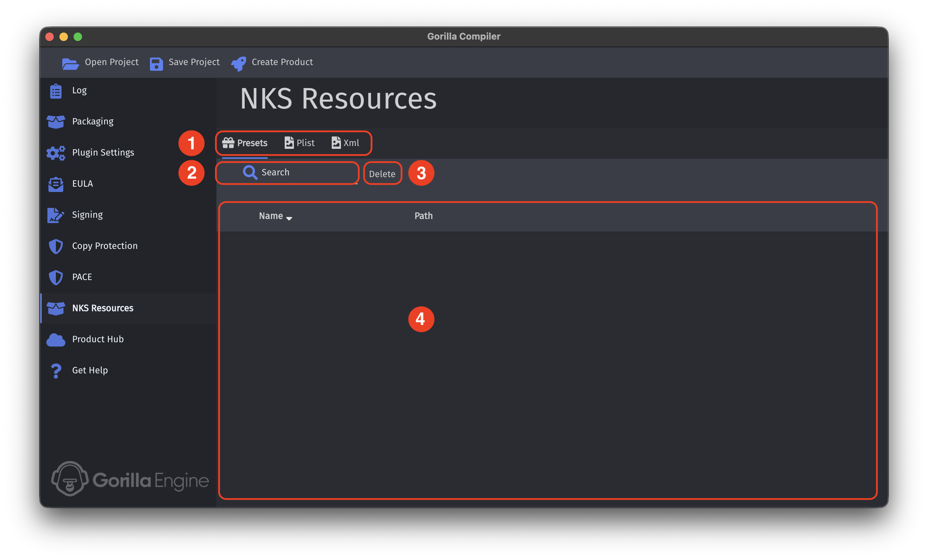Click the Get Help question mark icon
Viewport: 928px width, 560px height.
click(56, 371)
